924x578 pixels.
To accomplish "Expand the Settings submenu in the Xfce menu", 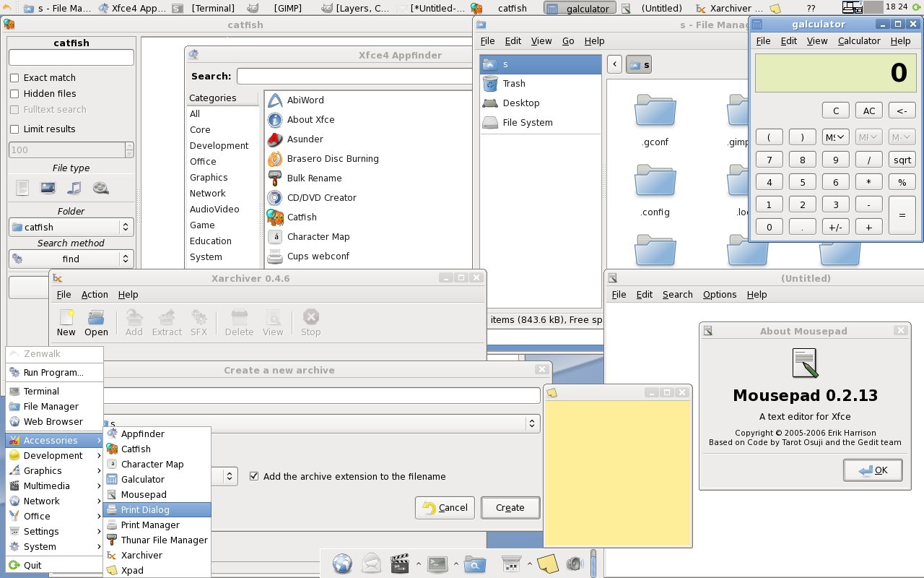I will (55, 532).
